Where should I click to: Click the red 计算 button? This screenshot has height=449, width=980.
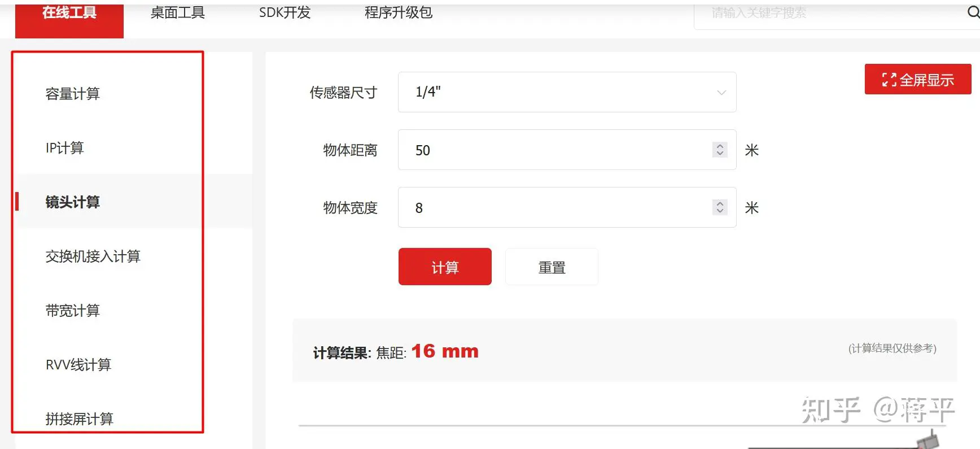[x=445, y=267]
